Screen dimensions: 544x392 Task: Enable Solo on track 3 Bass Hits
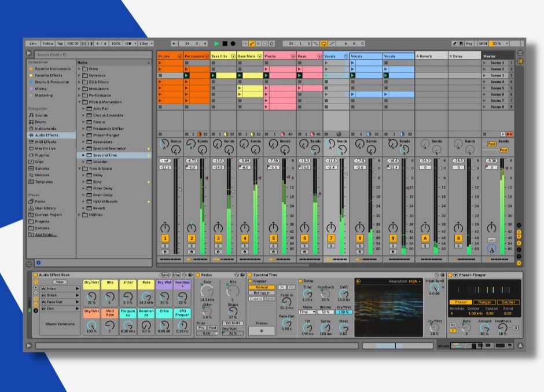pyautogui.click(x=218, y=246)
